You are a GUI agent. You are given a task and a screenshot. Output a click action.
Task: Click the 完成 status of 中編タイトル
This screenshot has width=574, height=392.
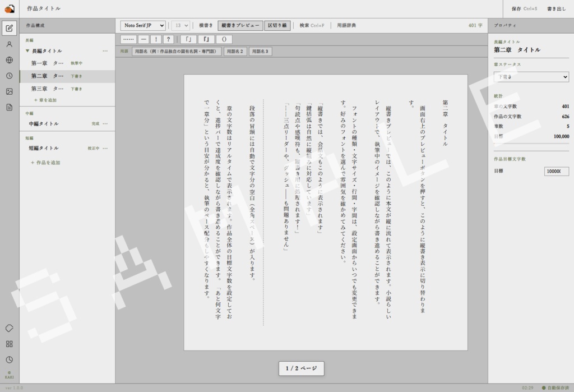[x=95, y=124]
